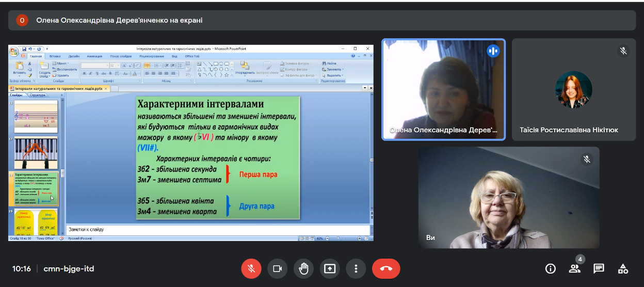Open the three-dot more options menu

(356, 268)
